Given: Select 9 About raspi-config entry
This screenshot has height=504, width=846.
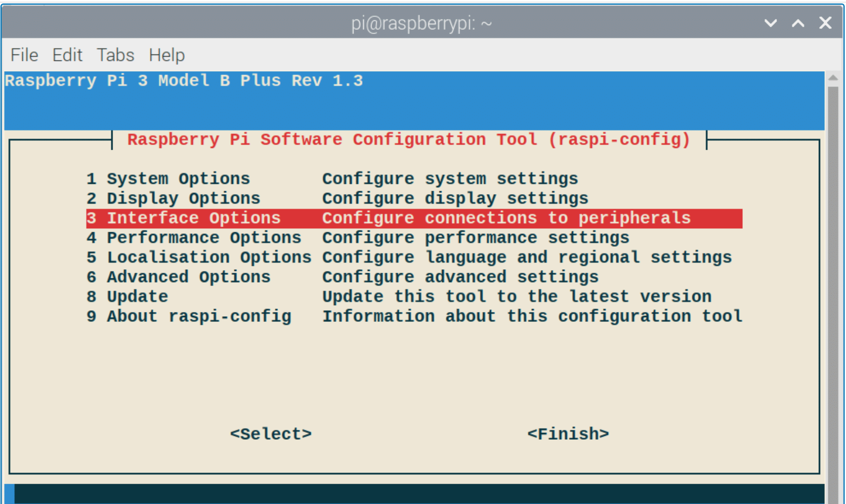Looking at the screenshot, I should (x=414, y=316).
